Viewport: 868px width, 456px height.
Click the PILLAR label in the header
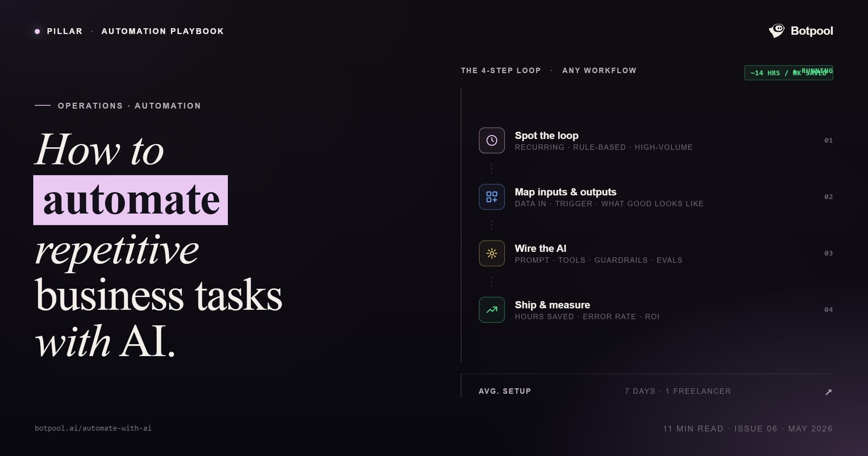(65, 31)
